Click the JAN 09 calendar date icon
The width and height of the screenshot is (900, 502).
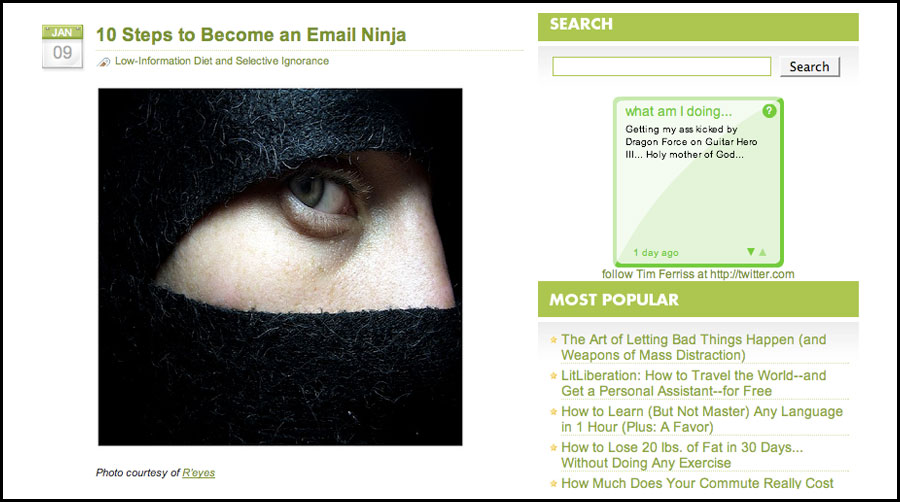pos(62,46)
